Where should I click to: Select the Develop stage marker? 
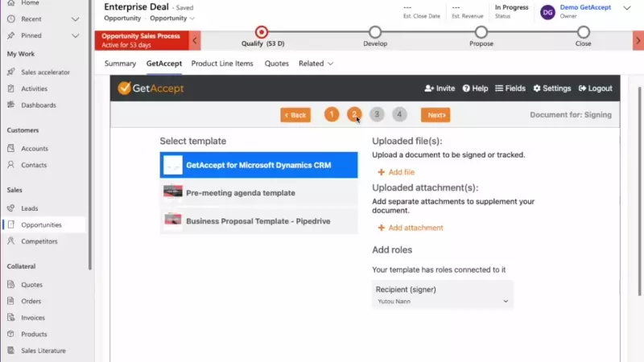[375, 32]
